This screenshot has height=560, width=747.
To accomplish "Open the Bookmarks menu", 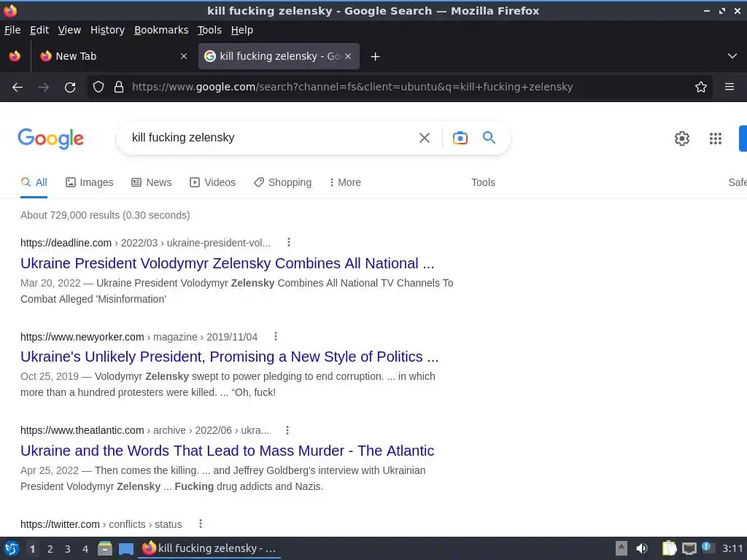I will click(x=161, y=30).
